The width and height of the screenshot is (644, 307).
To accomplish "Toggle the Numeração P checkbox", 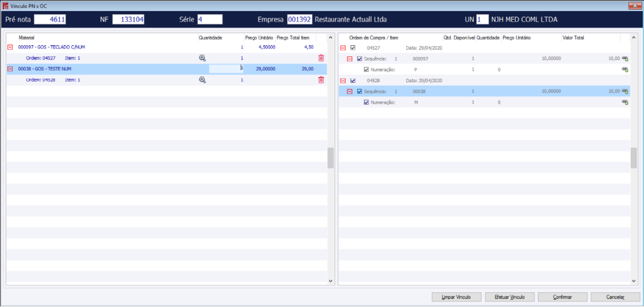I will 366,69.
